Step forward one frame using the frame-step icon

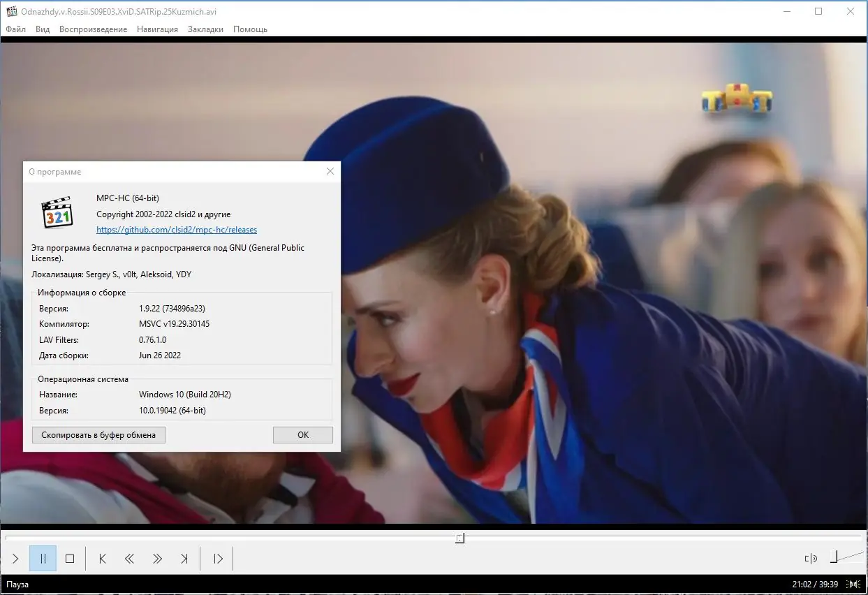click(x=217, y=558)
